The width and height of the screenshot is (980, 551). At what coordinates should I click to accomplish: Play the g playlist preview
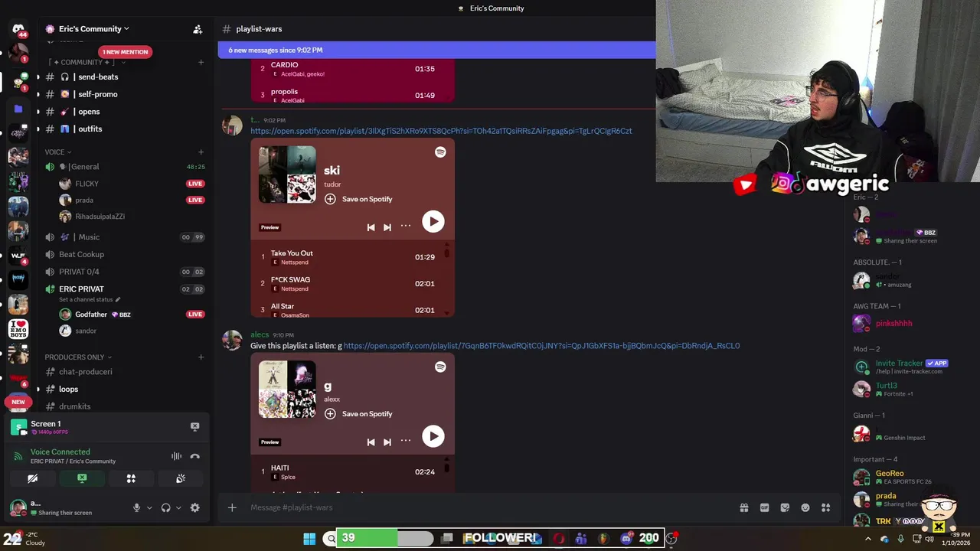tap(433, 436)
